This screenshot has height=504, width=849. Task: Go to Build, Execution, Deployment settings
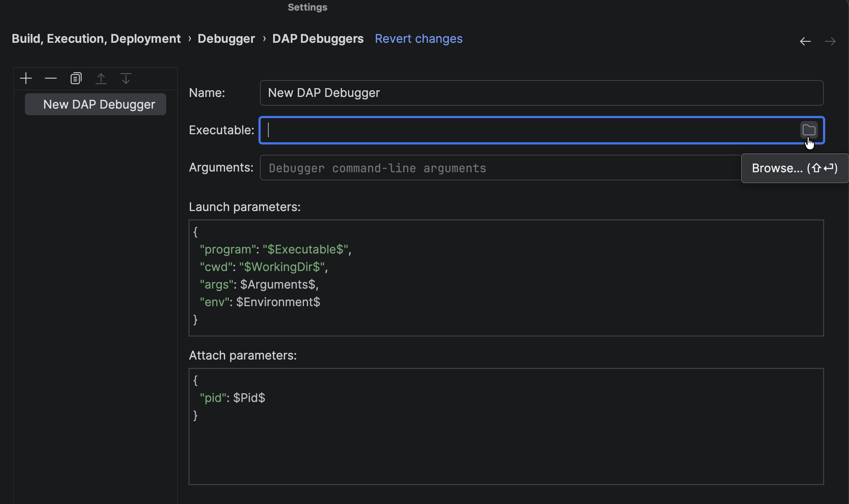pyautogui.click(x=96, y=38)
